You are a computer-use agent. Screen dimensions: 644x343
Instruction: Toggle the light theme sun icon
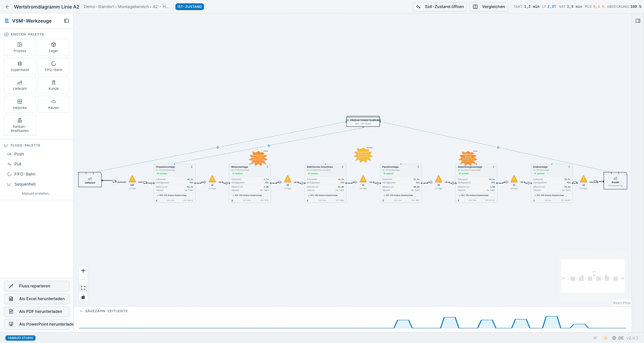[605, 338]
